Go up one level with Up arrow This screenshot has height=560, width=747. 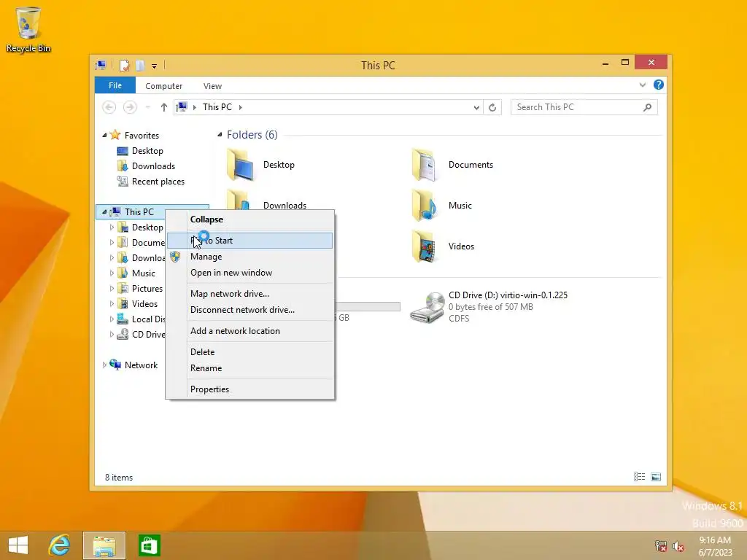(x=164, y=107)
